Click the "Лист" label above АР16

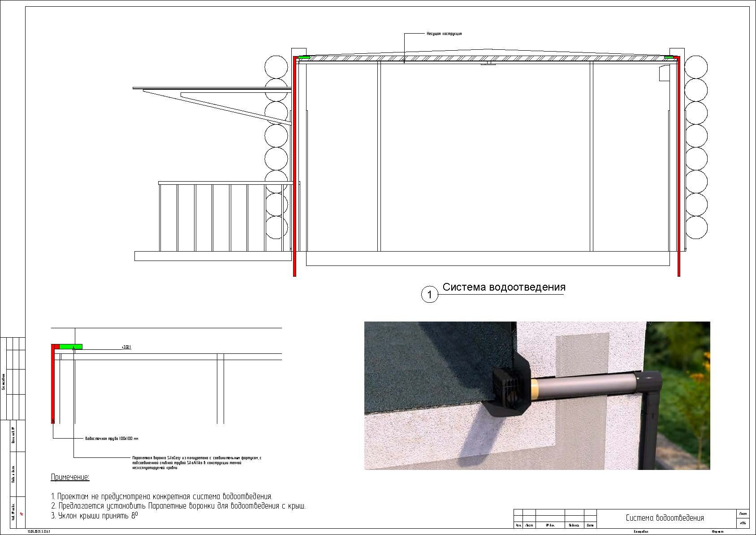pyautogui.click(x=743, y=514)
